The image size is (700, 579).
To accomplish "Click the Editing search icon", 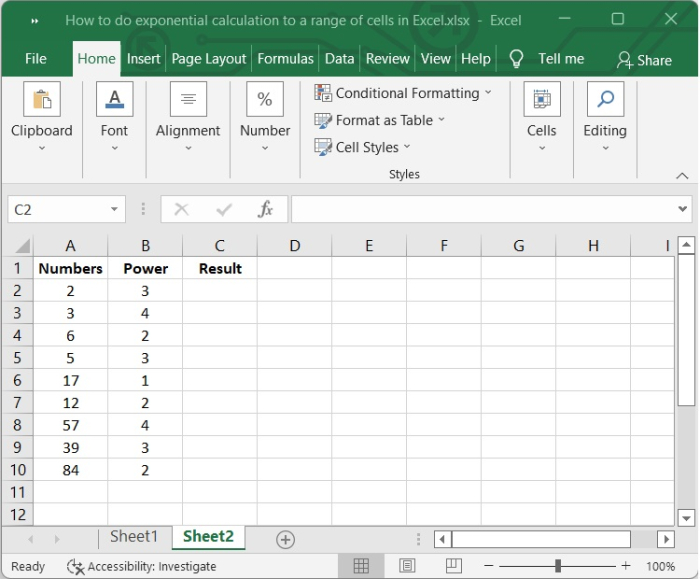I will click(605, 100).
